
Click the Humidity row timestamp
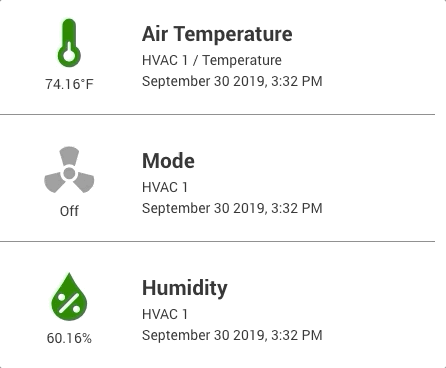(x=232, y=335)
